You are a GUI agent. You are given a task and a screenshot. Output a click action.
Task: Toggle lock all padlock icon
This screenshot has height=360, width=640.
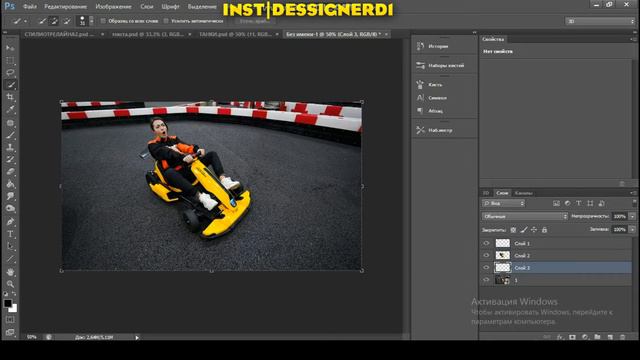(544, 230)
